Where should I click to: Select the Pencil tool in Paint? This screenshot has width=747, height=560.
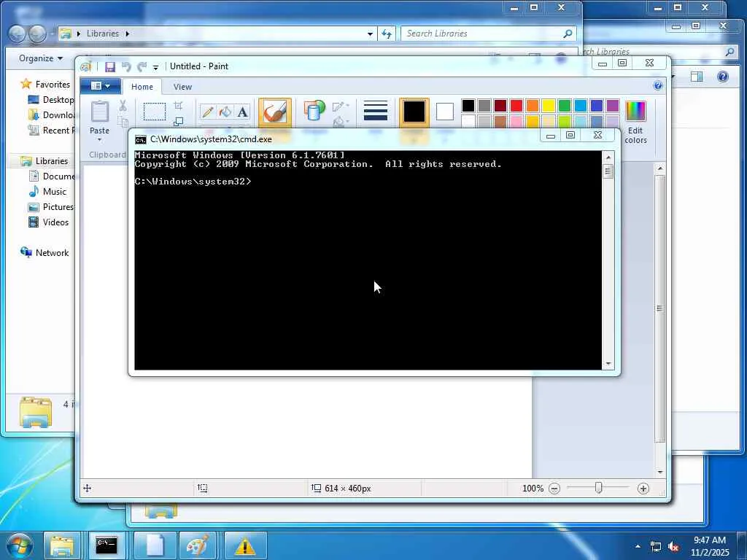[207, 112]
